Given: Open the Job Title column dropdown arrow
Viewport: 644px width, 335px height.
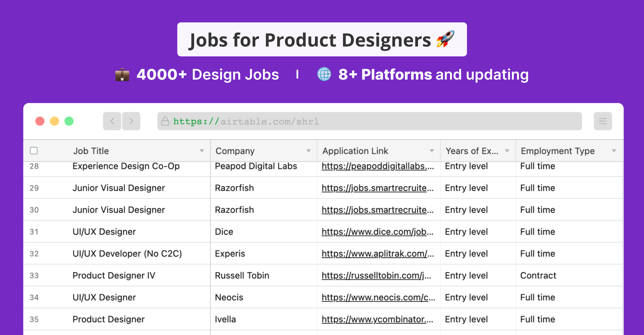Looking at the screenshot, I should tap(202, 151).
